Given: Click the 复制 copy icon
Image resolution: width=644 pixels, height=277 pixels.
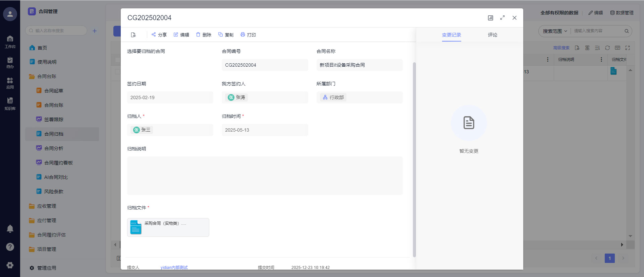Looking at the screenshot, I should 220,34.
